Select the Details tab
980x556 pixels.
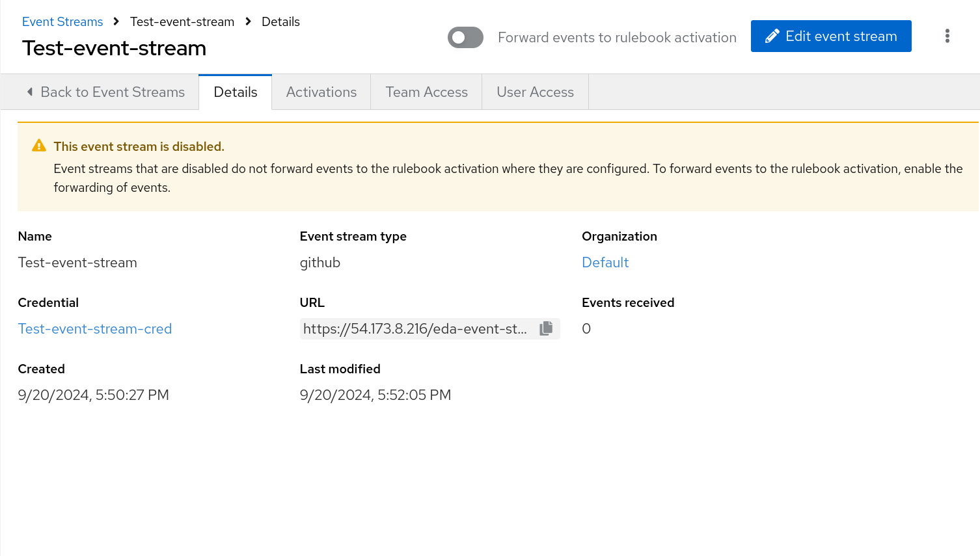pos(235,92)
